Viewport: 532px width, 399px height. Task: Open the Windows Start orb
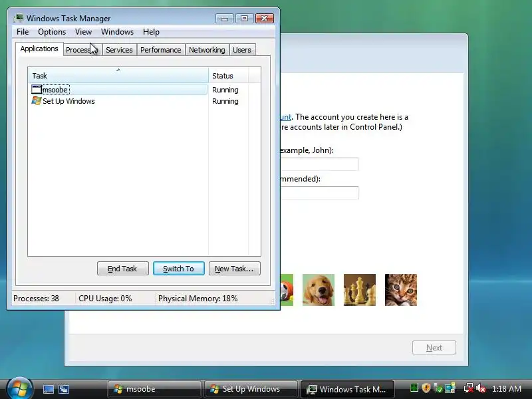pos(20,388)
